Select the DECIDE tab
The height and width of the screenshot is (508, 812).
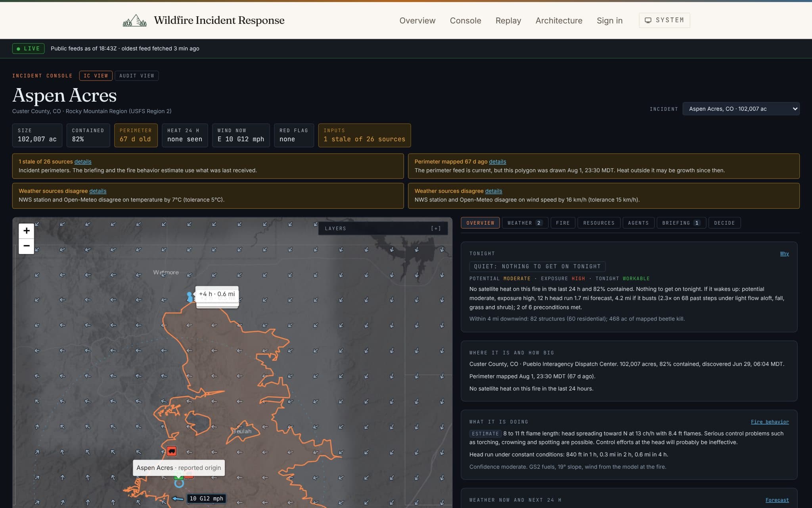coord(724,223)
